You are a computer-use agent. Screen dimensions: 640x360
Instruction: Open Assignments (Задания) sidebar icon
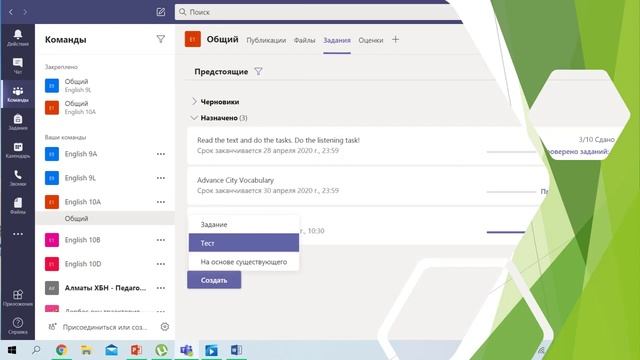tap(18, 122)
